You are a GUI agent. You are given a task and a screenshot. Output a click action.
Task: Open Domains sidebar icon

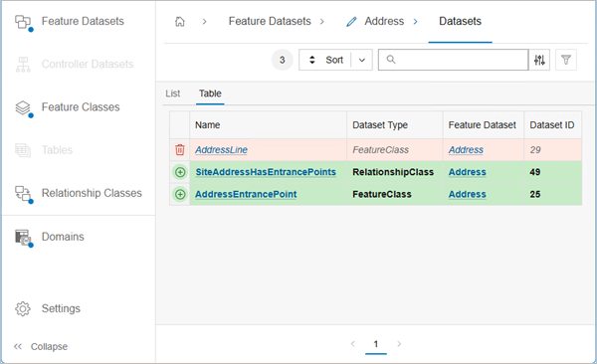[23, 238]
